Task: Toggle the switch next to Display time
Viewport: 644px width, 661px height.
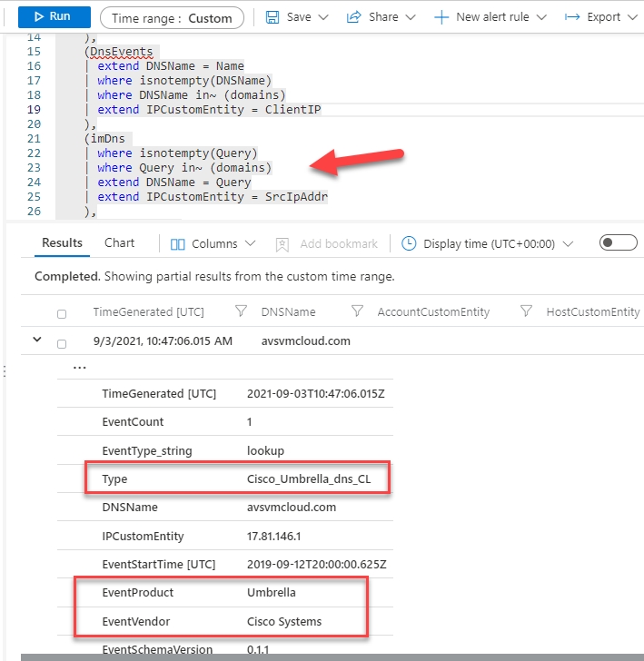Action: [618, 243]
